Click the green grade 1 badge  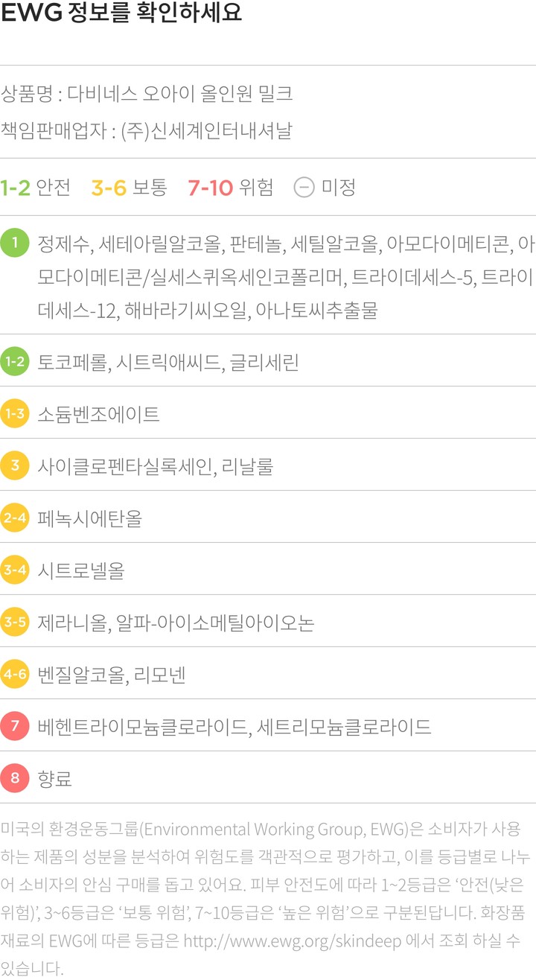click(x=15, y=244)
